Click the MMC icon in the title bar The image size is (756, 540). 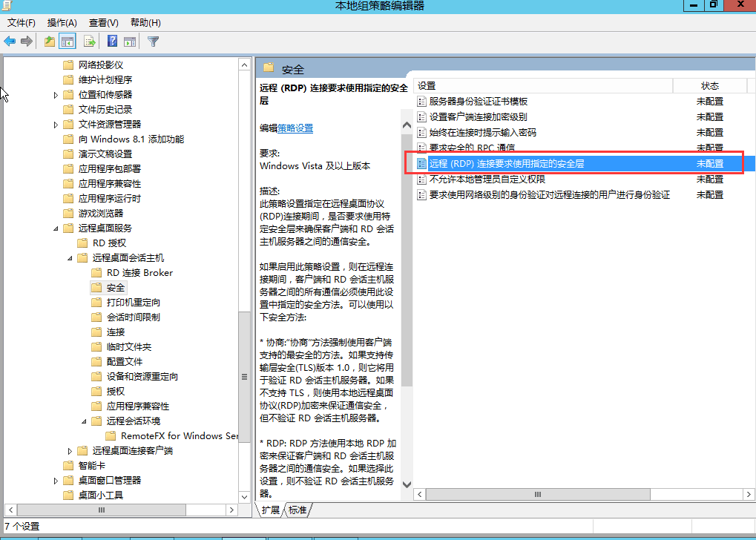point(6,6)
